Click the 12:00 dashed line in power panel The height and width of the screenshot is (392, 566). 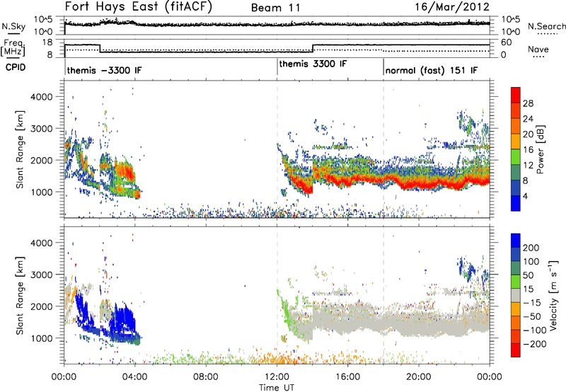[277, 149]
